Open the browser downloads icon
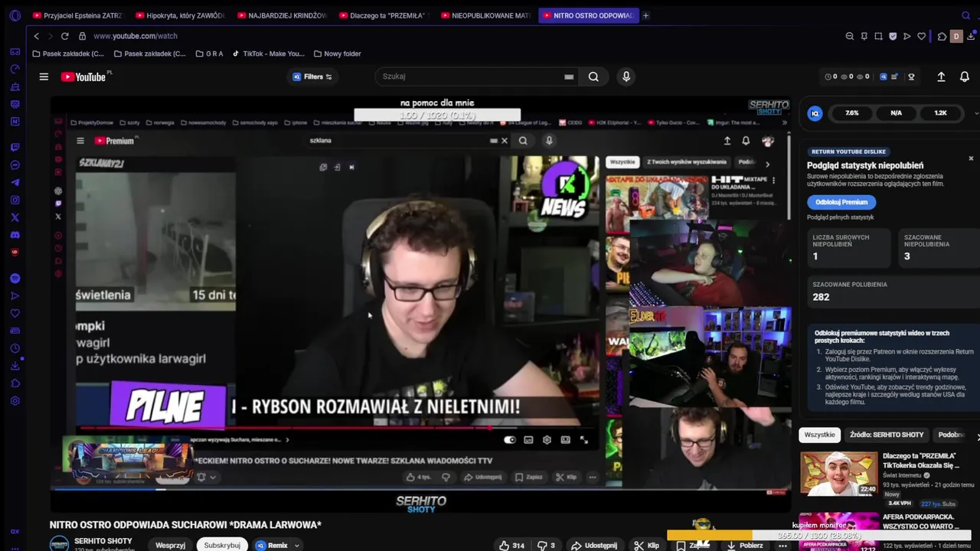 972,36
